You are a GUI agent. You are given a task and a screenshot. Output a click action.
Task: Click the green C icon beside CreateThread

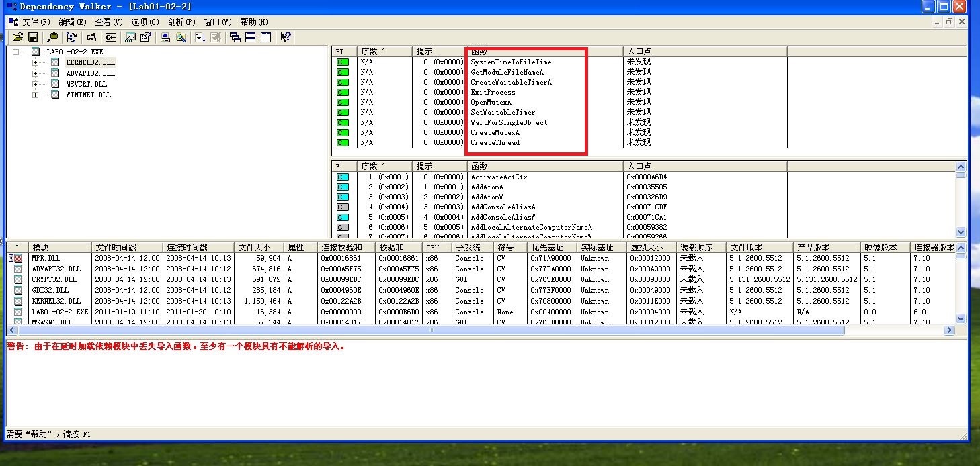pos(343,142)
